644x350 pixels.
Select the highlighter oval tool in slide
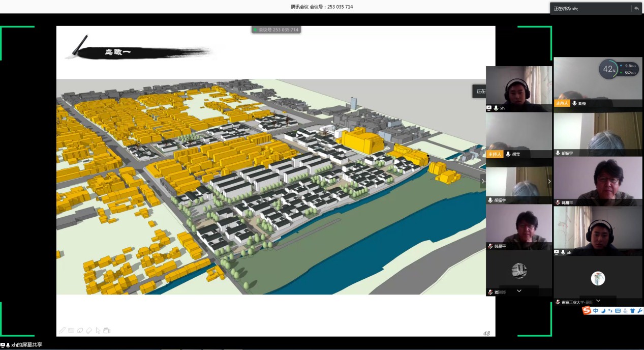tap(80, 331)
